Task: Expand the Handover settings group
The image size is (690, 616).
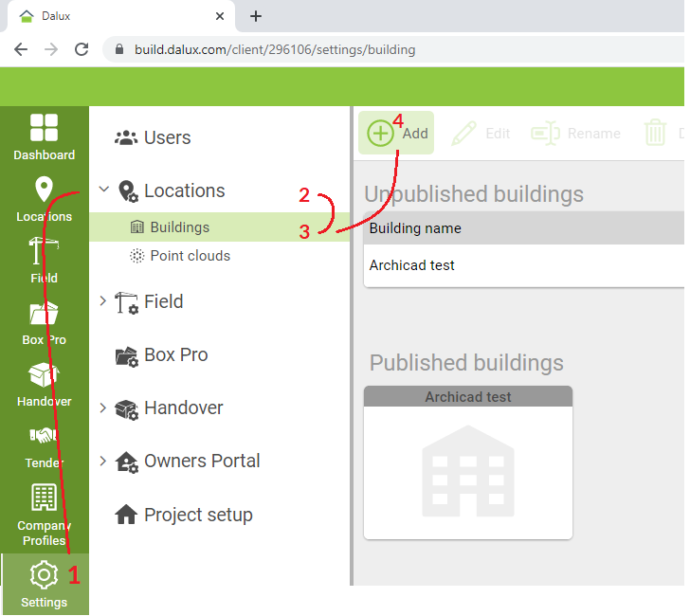Action: [103, 408]
